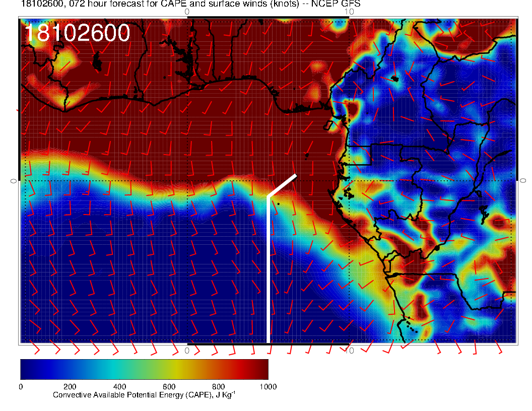532x411 pixels.
Task: Click the Convective Available Potential Energy caption
Action: 144,395
